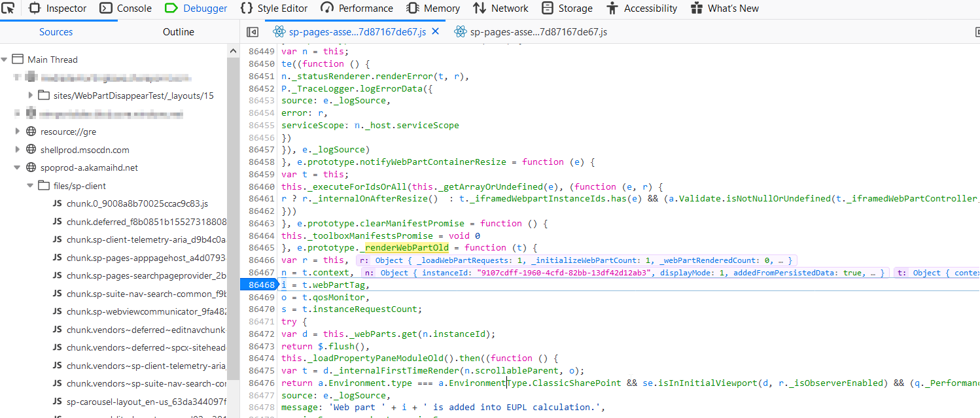Open the Inspector tab
Screen dimensions: 980x418
[x=57, y=9]
